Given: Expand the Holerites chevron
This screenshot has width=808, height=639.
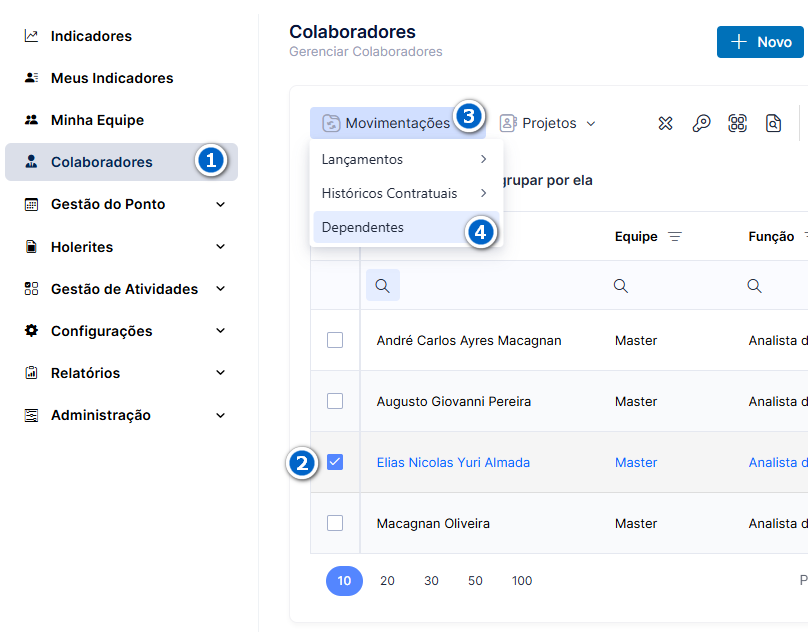Looking at the screenshot, I should [221, 247].
